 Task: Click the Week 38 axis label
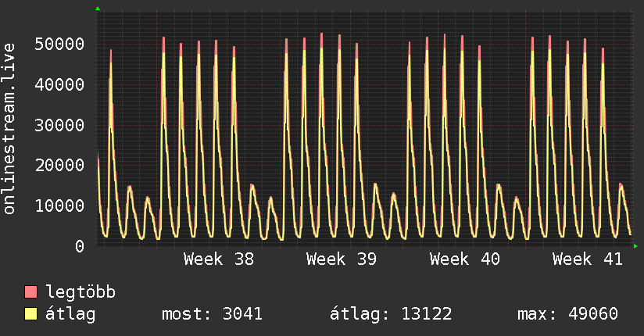click(x=219, y=259)
